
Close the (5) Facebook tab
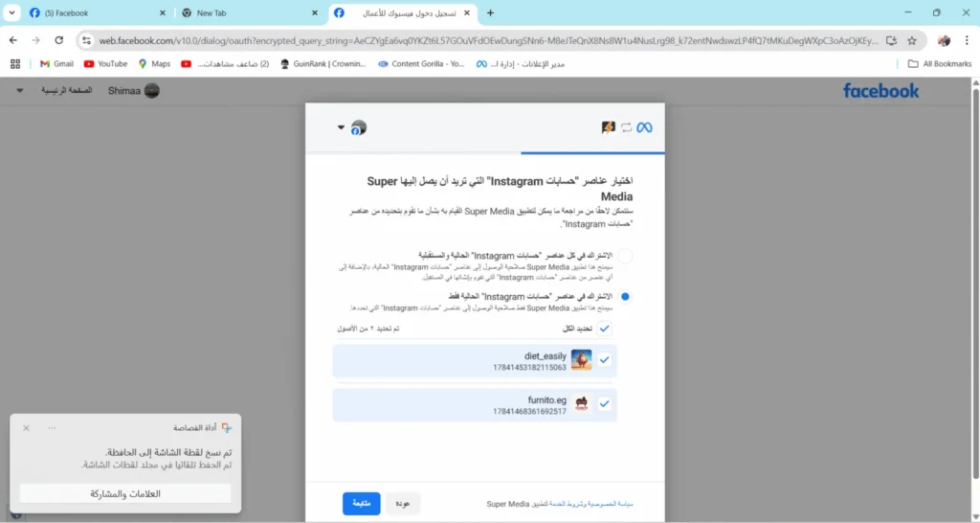(x=163, y=13)
